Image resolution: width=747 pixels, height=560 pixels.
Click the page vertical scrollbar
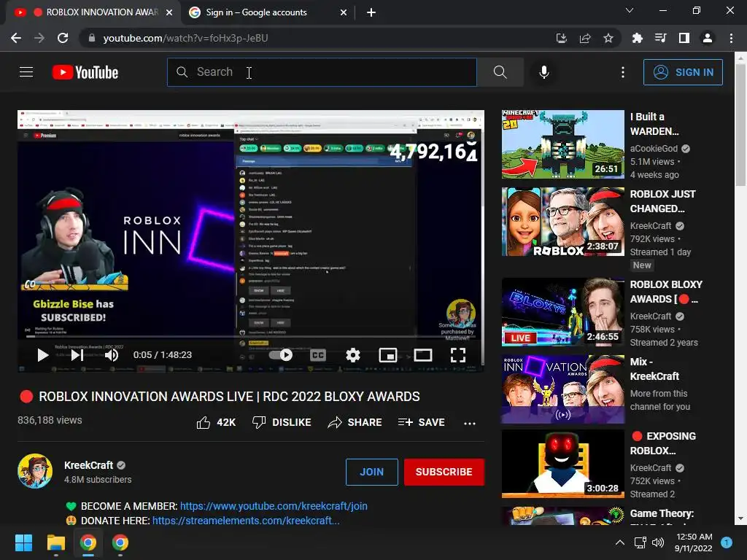point(740,125)
